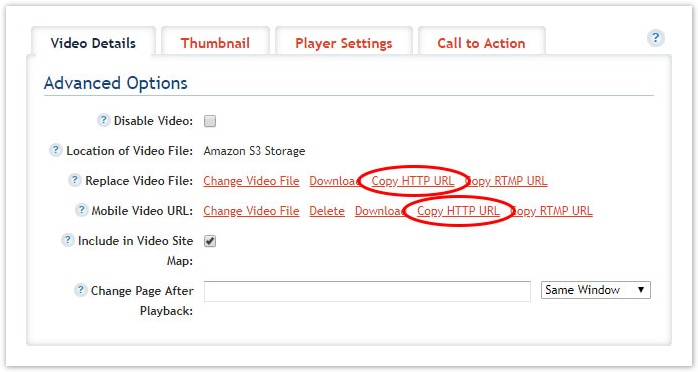
Task: Click help icon for Include in Video Site Map
Action: click(x=67, y=240)
